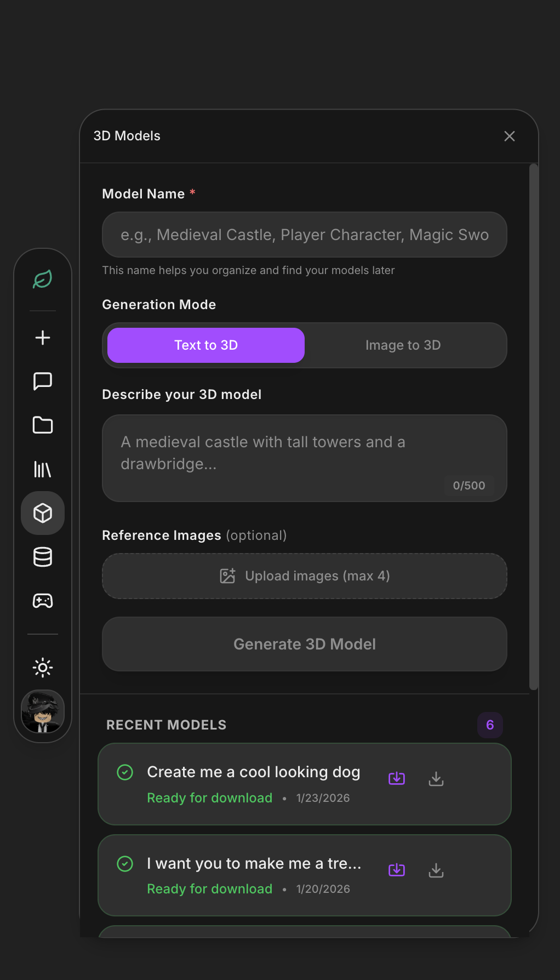Open the game controller icon in sidebar
Screen dimensions: 560x980
(43, 601)
